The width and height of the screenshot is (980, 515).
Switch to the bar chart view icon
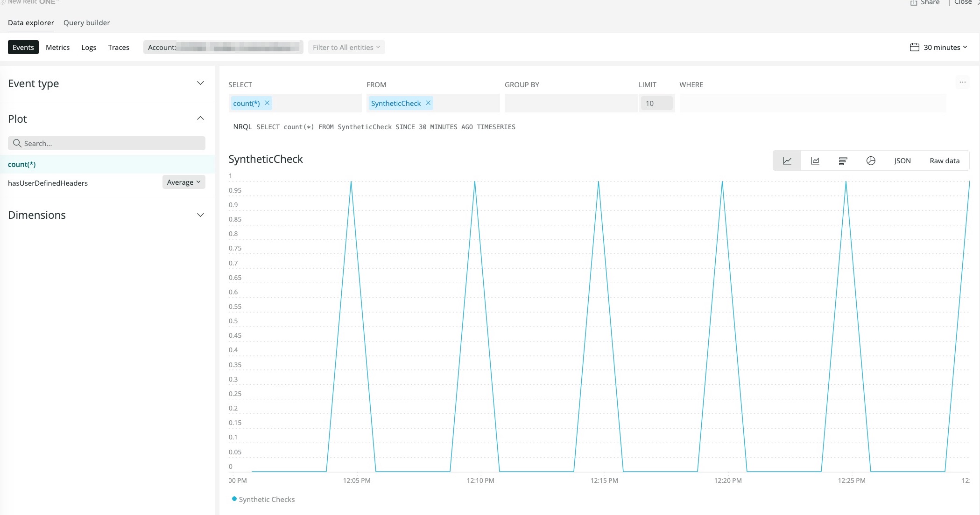click(843, 160)
